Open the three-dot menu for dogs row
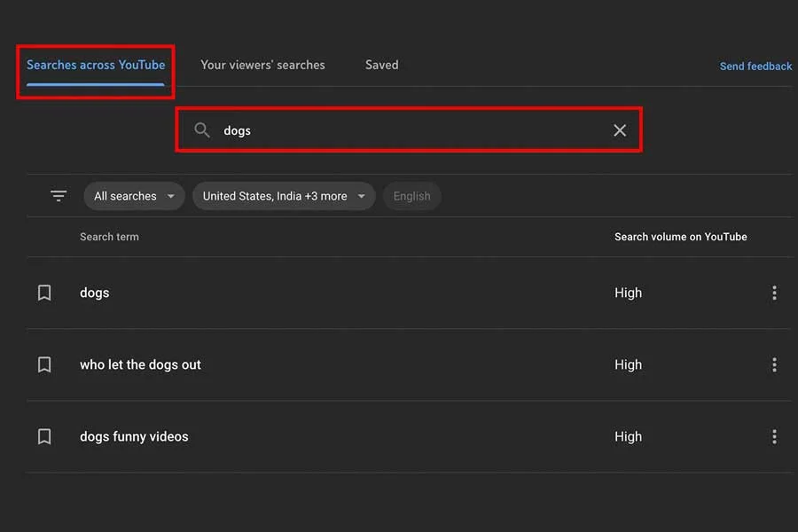This screenshot has width=798, height=532. pos(774,293)
